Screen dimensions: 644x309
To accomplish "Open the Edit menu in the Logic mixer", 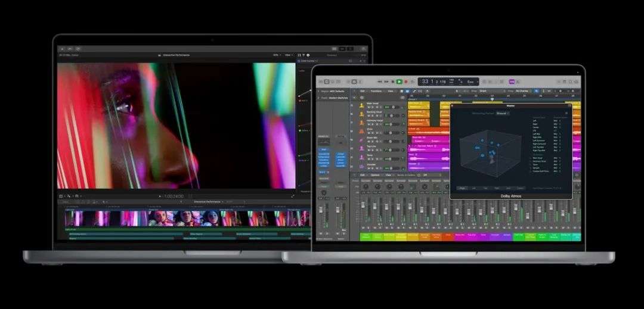I will pos(362,175).
